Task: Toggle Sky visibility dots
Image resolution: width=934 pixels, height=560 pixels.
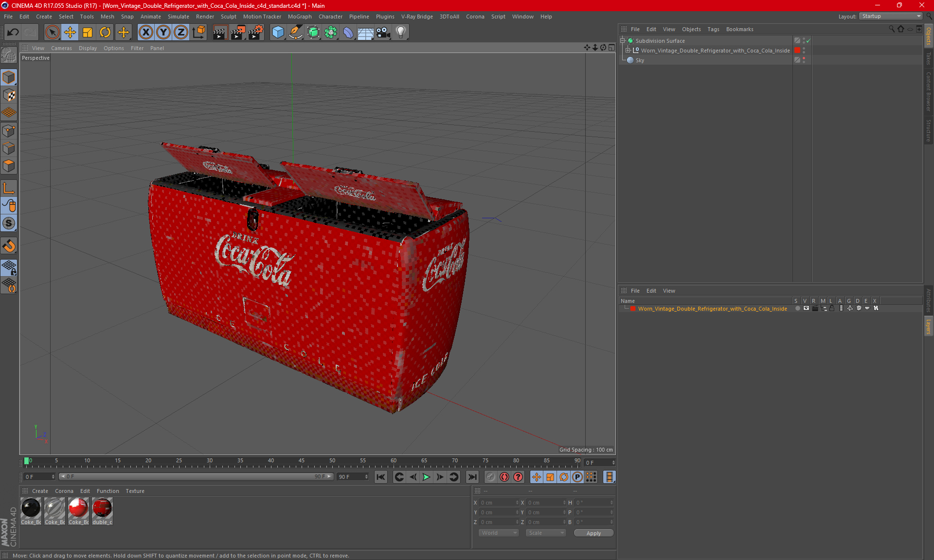Action: [804, 60]
